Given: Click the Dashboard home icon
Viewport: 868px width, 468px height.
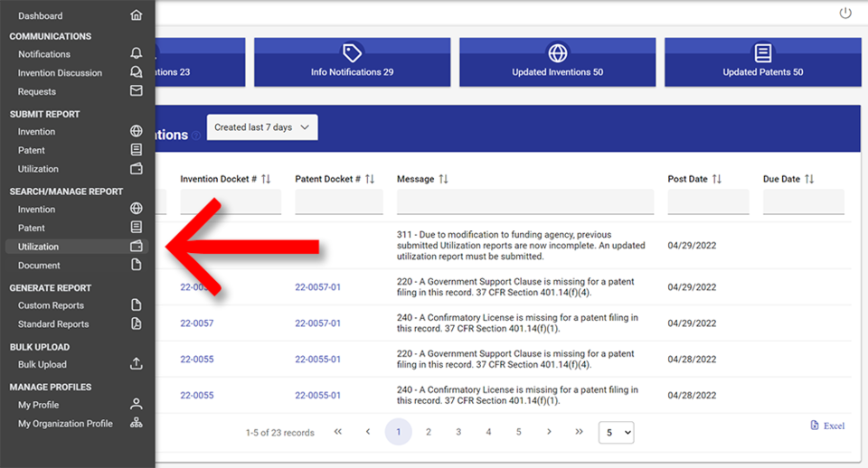Looking at the screenshot, I should coord(136,15).
